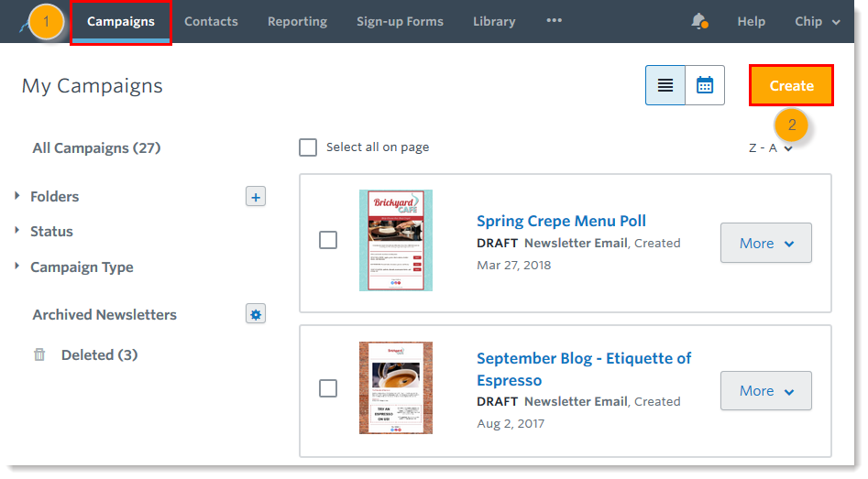
Task: Select the Spring Crepe Menu Poll checkbox
Action: (328, 240)
